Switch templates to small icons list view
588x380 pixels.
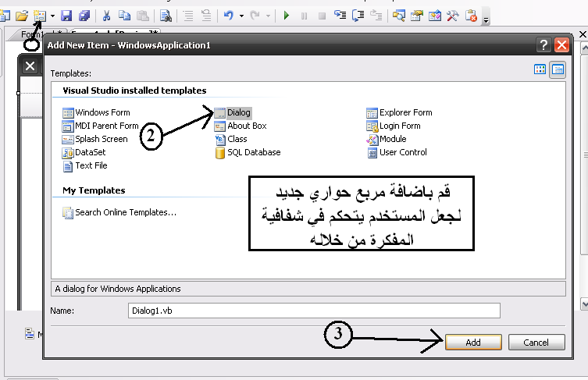558,70
